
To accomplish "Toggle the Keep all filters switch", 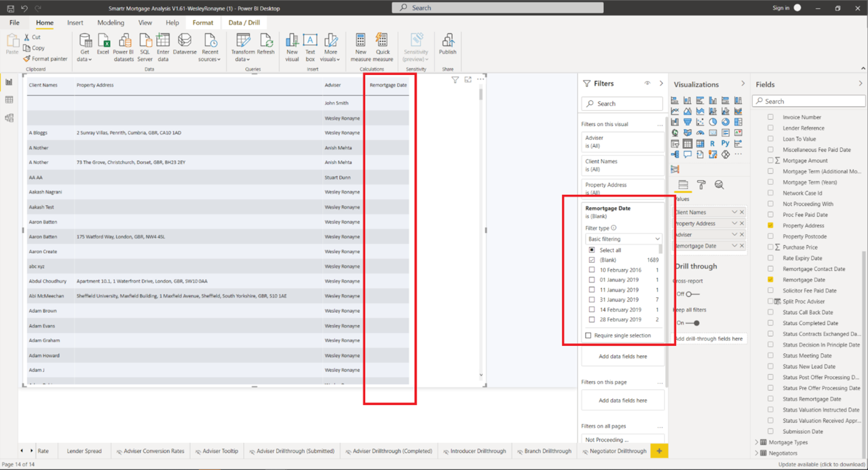I will [692, 323].
